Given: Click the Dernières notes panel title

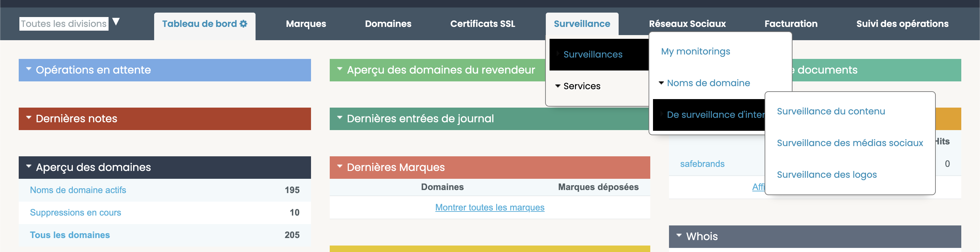Looking at the screenshot, I should (77, 119).
